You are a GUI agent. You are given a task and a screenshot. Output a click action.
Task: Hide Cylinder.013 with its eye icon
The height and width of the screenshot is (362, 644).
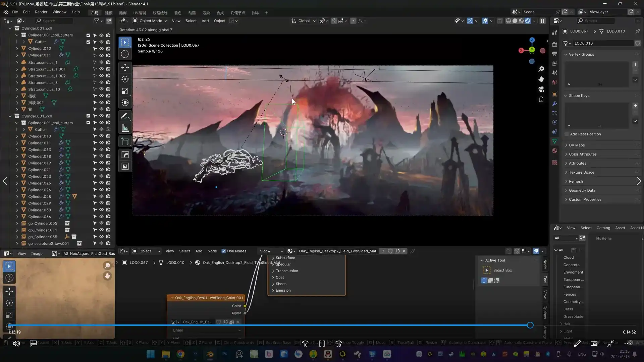(x=101, y=149)
